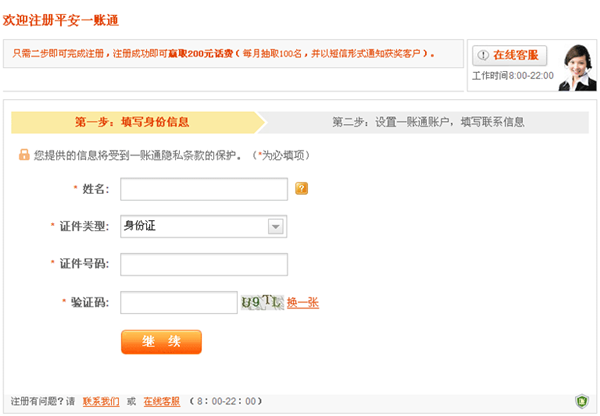
Task: Open the 联系我们 link
Action: coord(101,401)
